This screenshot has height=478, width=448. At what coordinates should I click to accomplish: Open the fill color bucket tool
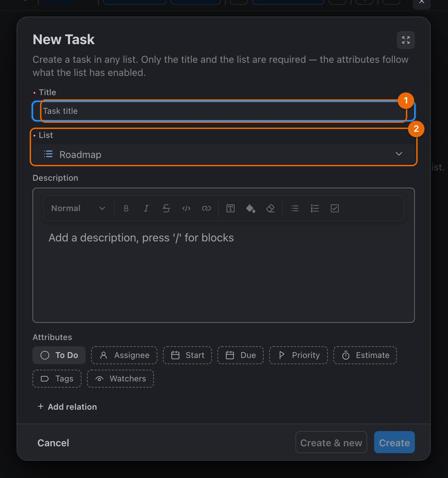251,208
